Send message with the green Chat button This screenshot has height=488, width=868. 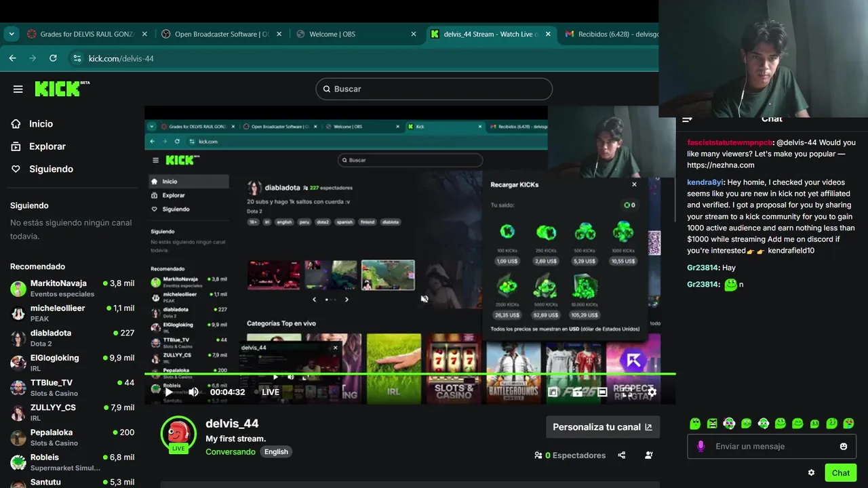point(841,473)
